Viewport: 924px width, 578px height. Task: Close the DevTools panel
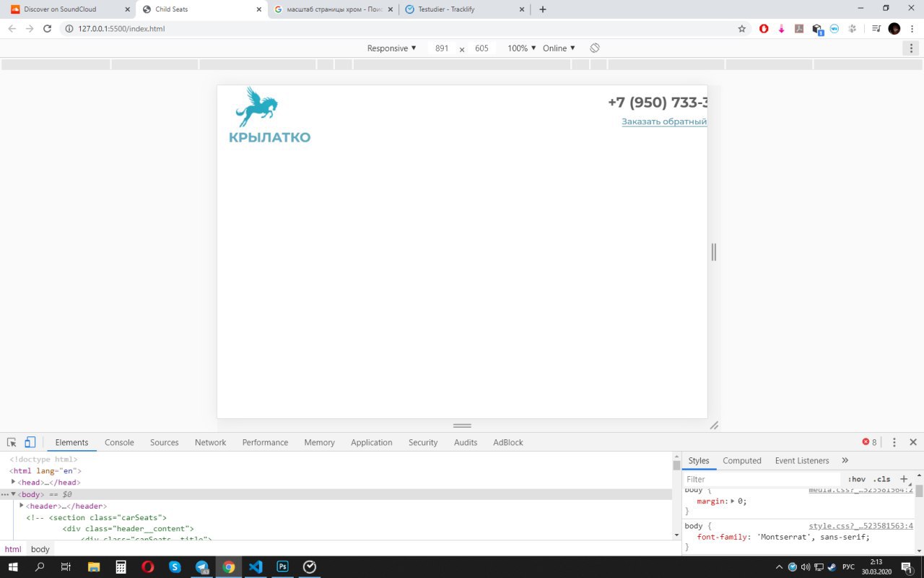[x=912, y=442]
